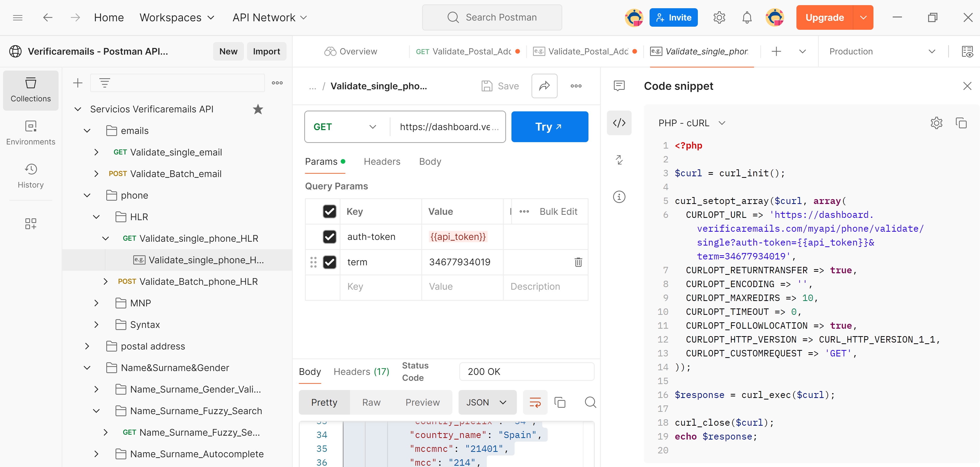
Task: Uncheck the term parameter
Action: (x=329, y=262)
